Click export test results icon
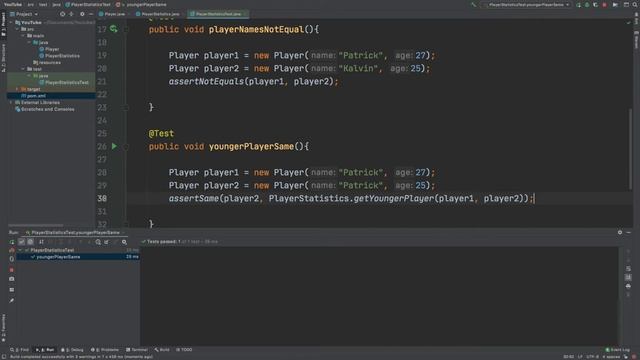Screen dimensions: 640x360 [107, 242]
